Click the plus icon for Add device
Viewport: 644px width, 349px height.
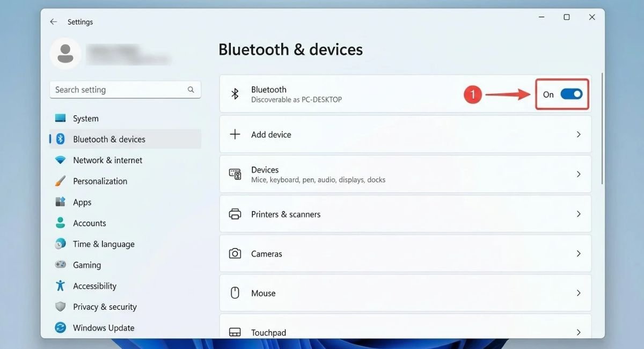(235, 134)
